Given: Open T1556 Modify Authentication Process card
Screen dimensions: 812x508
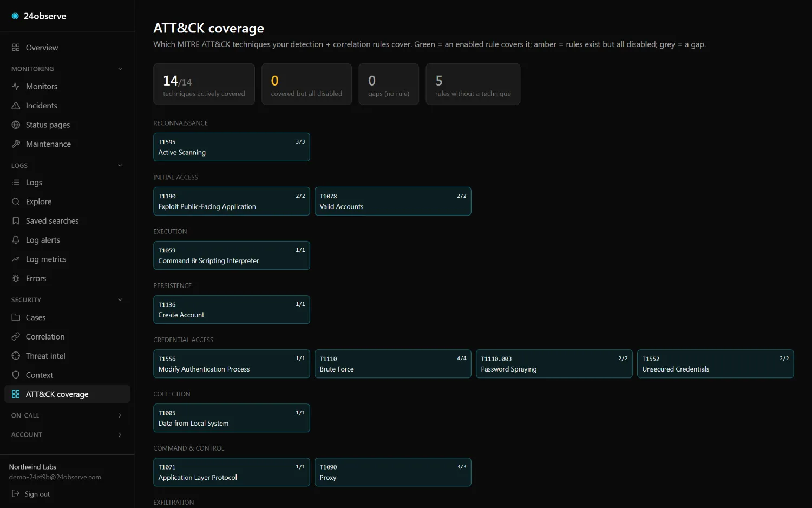Looking at the screenshot, I should click(x=232, y=363).
